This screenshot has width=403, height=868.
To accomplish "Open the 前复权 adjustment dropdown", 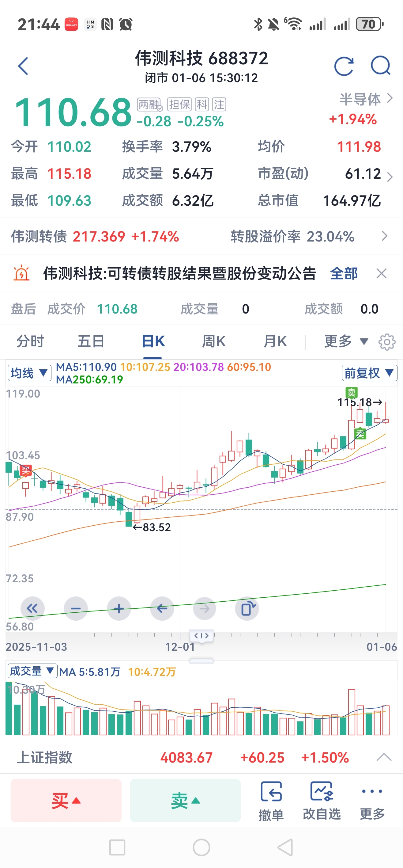I will [369, 373].
